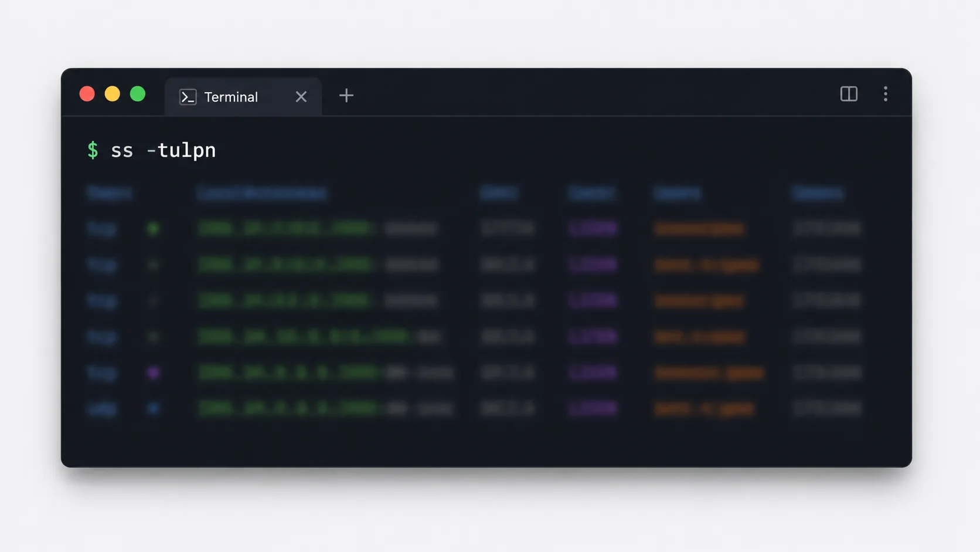Open the three-dot options menu
This screenshot has width=980, height=552.
point(886,94)
